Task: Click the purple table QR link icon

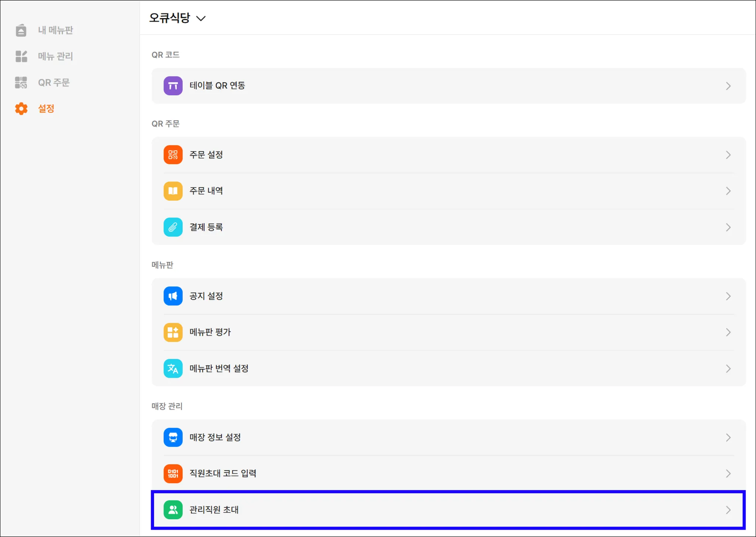Action: click(x=173, y=86)
